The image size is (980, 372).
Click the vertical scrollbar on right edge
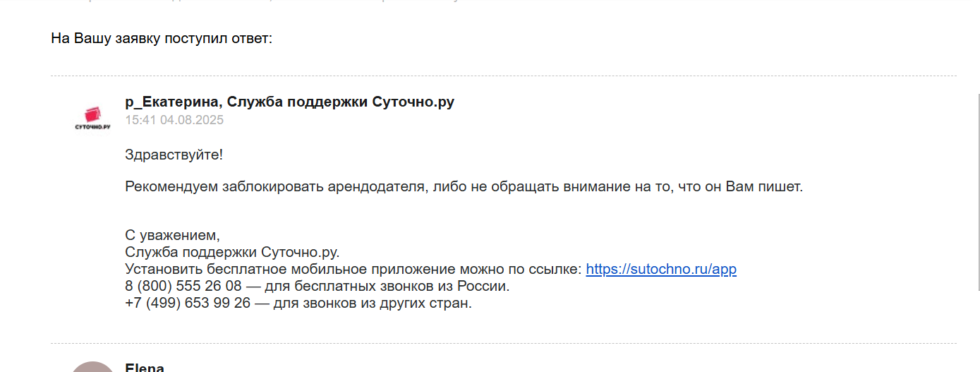977,191
